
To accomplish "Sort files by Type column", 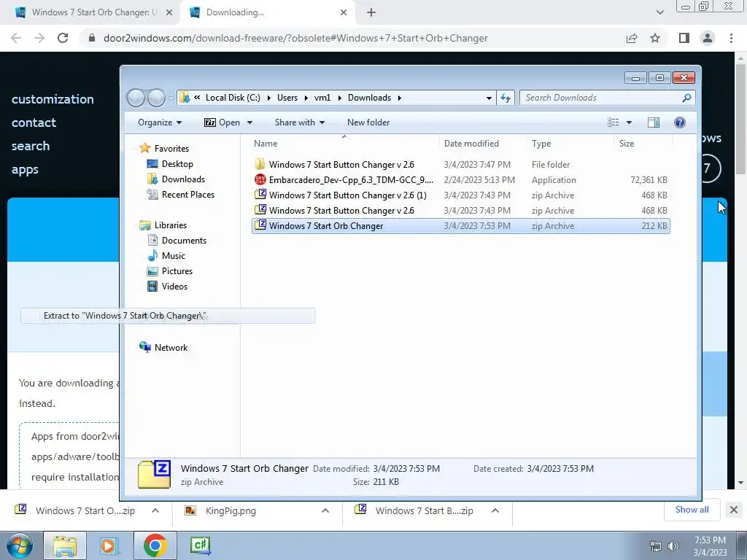I will pos(570,144).
